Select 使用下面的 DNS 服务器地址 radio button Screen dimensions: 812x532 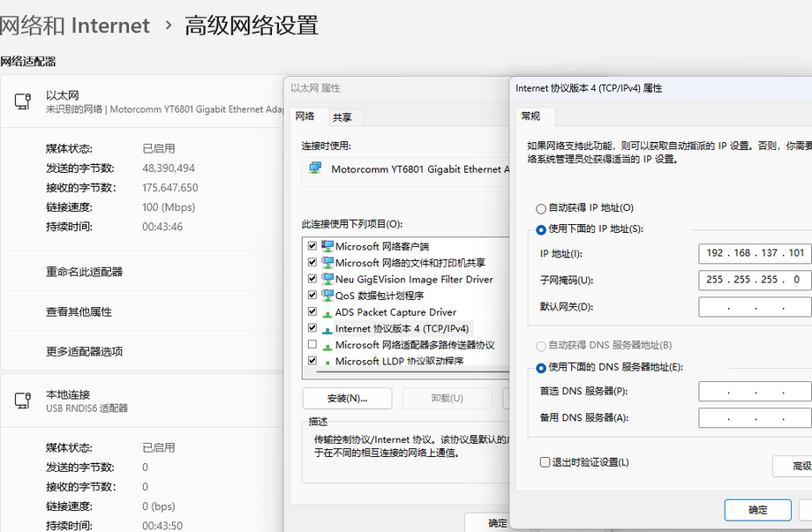pyautogui.click(x=541, y=368)
